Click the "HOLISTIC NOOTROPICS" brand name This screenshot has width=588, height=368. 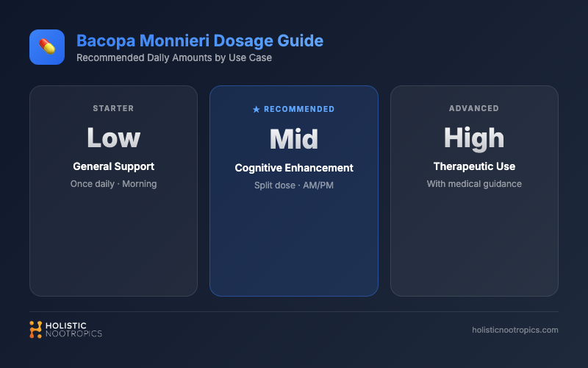[x=73, y=330]
